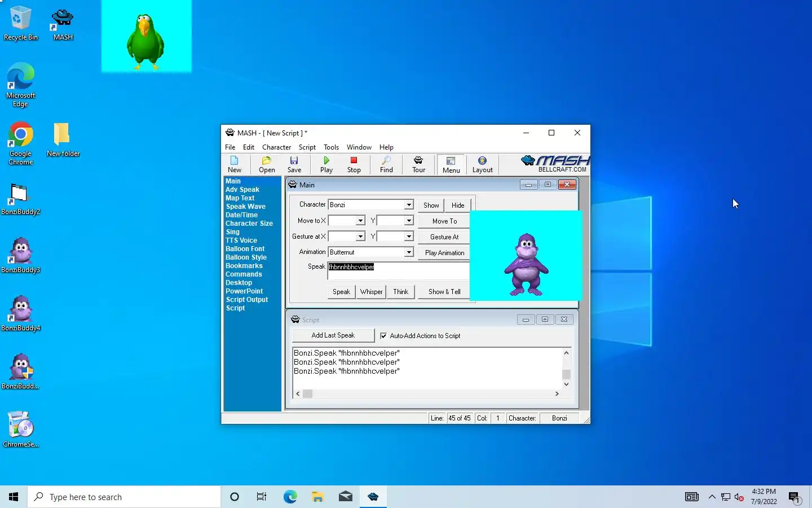The width and height of the screenshot is (812, 508).
Task: Open a script with the Open toolbar icon
Action: pos(267,164)
